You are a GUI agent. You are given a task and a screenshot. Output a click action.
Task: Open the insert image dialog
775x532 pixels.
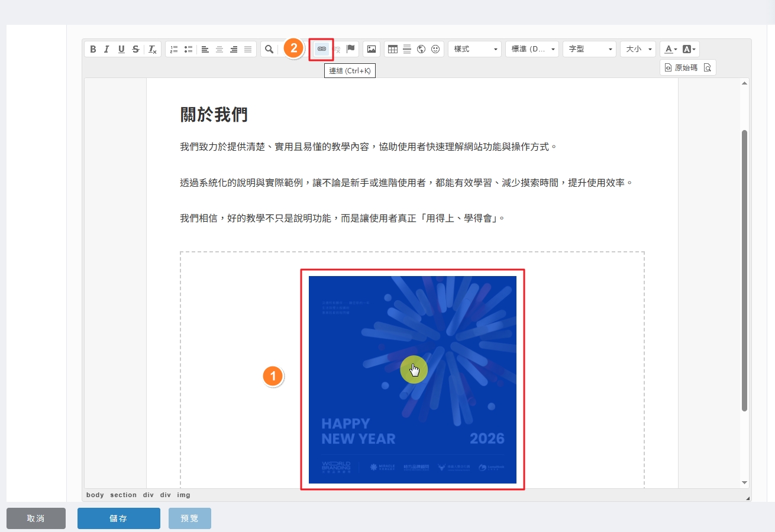point(372,49)
